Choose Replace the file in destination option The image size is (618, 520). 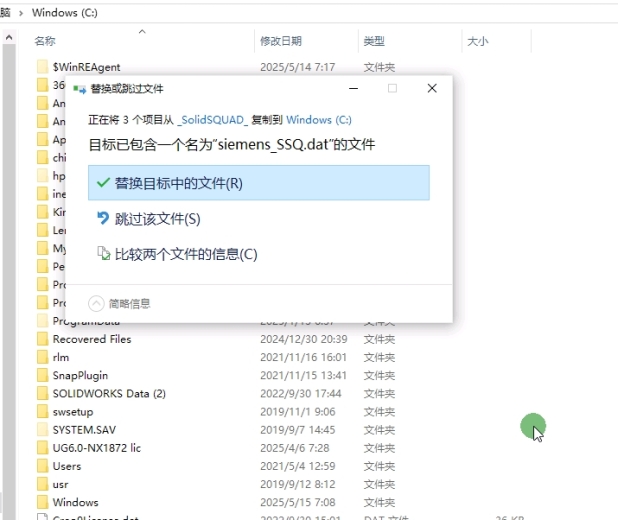click(259, 183)
